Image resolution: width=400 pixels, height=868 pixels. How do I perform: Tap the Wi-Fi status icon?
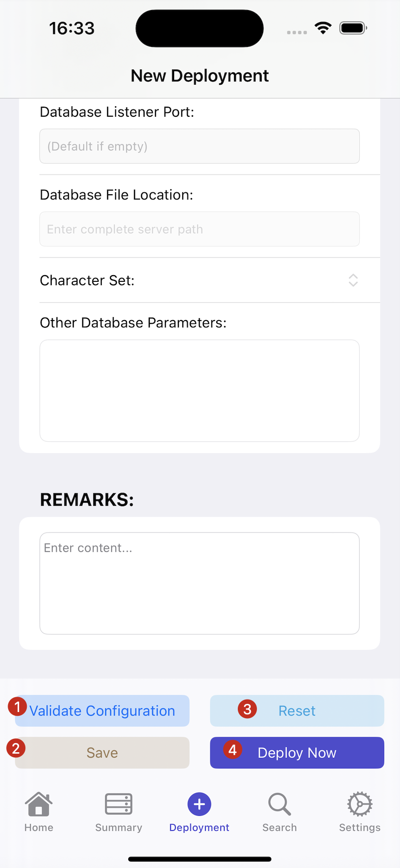pos(323,28)
